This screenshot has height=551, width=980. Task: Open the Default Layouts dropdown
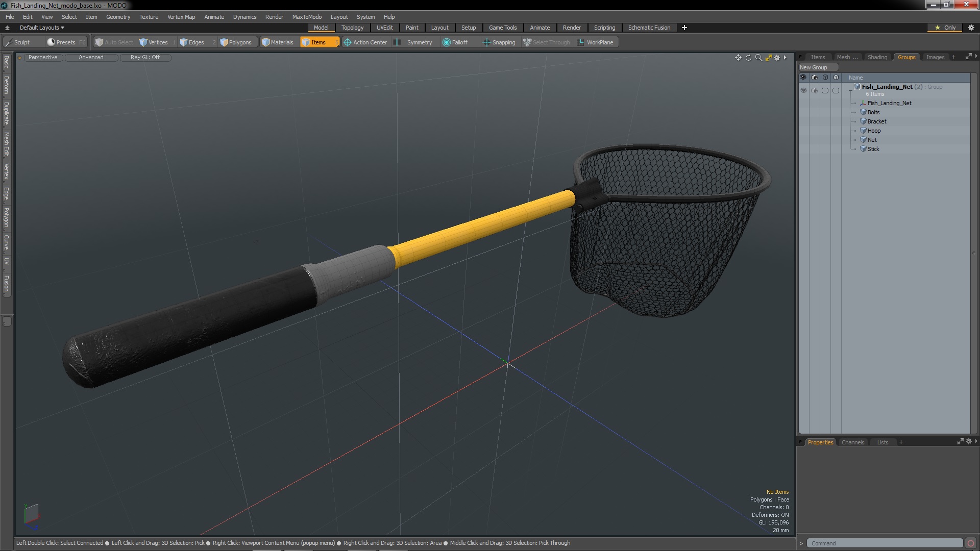pos(42,28)
